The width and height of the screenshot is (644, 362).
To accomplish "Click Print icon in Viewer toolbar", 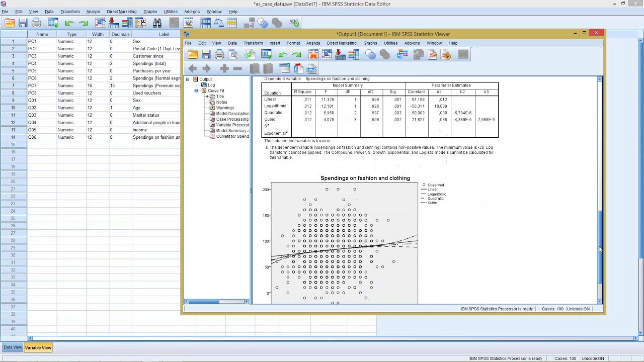I will (219, 54).
